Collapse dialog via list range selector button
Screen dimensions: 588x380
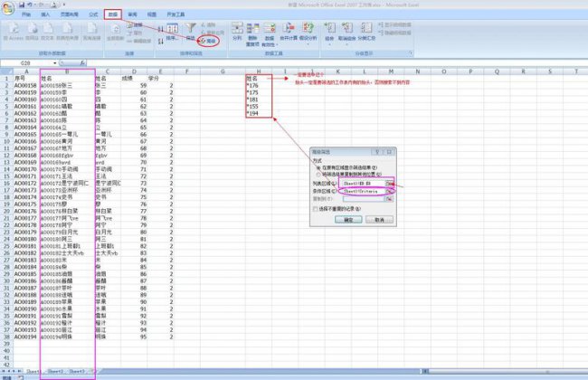coord(390,184)
